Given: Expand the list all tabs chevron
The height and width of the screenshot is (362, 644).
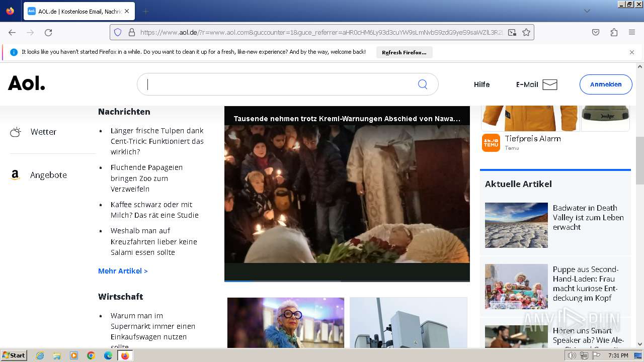Looking at the screenshot, I should coord(587,11).
